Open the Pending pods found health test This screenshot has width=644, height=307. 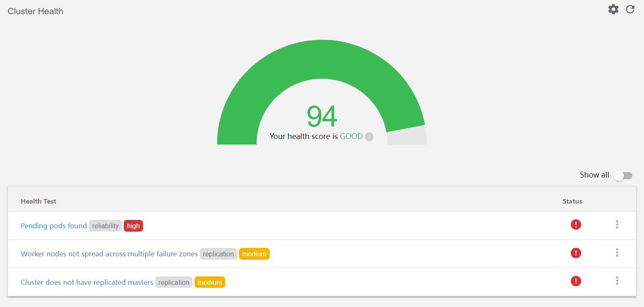tap(54, 225)
